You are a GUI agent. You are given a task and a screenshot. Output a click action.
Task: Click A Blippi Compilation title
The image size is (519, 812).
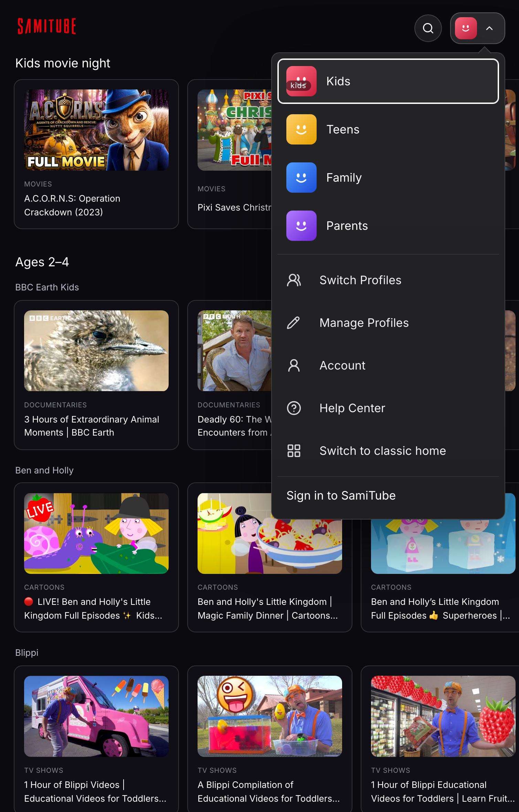(268, 792)
